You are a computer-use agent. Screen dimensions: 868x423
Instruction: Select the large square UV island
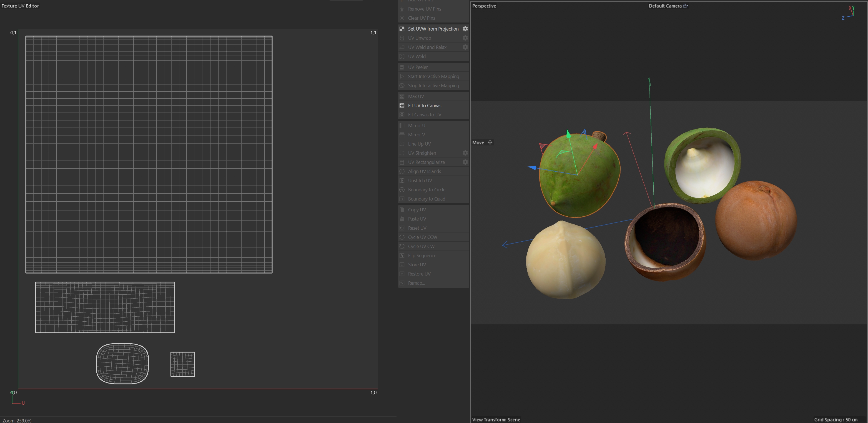click(x=149, y=154)
